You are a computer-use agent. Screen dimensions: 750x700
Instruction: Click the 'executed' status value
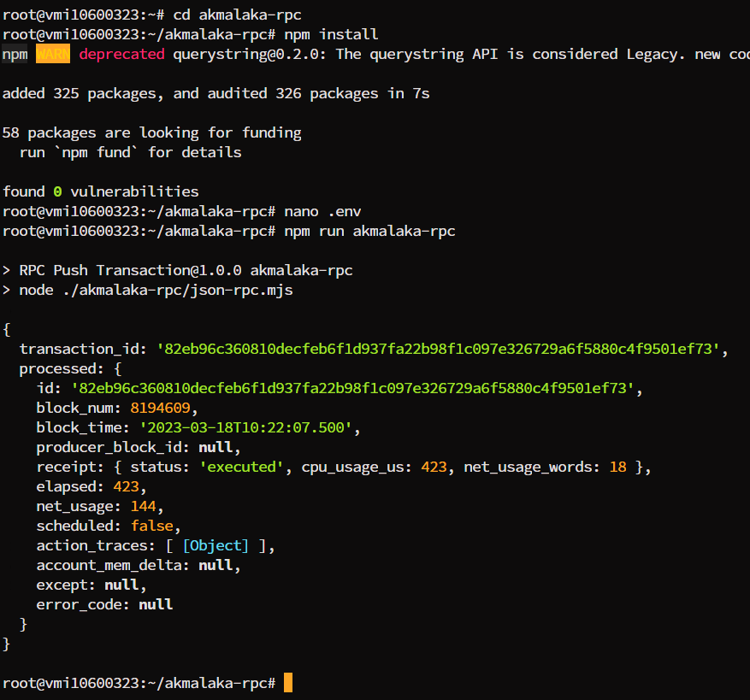241,467
